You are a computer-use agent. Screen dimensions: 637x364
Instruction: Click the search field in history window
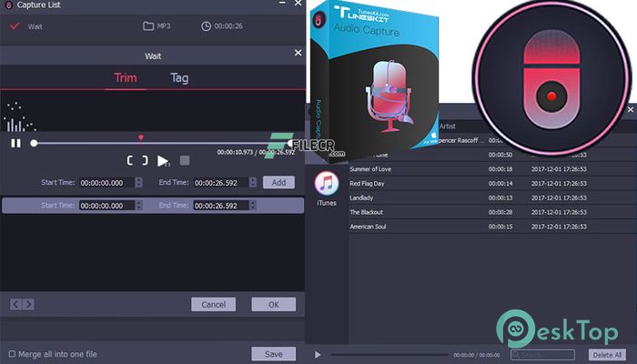point(542,355)
